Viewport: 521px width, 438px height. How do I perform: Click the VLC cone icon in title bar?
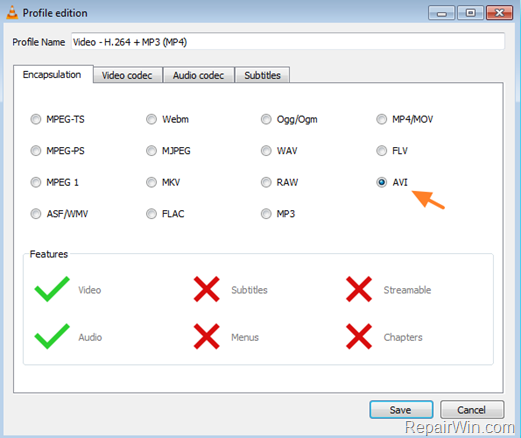pos(12,13)
